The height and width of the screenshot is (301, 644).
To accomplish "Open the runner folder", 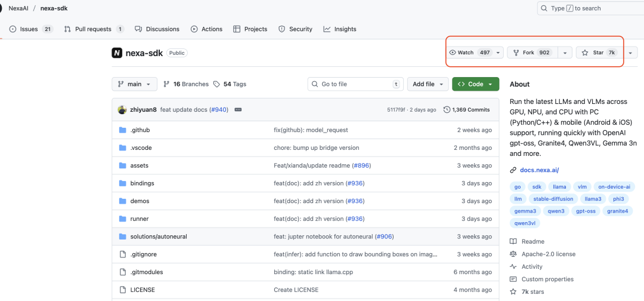I will 139,219.
